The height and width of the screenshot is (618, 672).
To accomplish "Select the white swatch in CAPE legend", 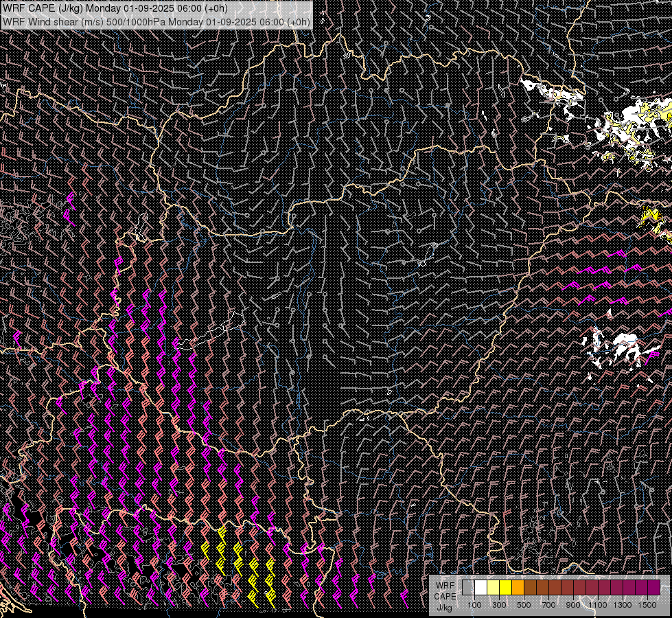I will click(x=481, y=587).
